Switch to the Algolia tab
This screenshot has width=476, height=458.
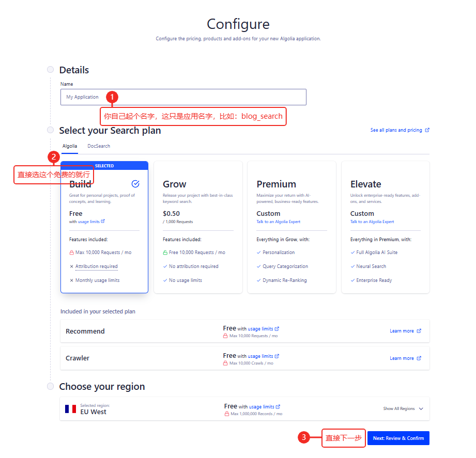(70, 146)
